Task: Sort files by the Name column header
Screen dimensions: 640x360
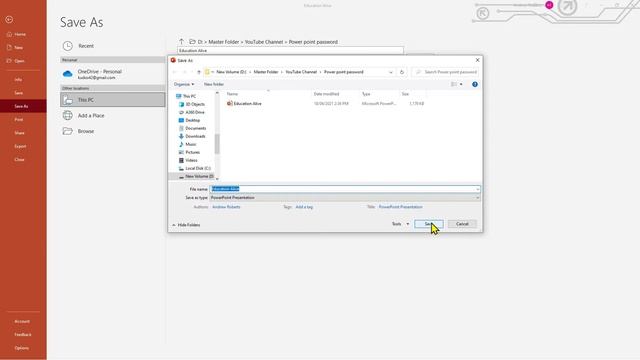Action: (x=232, y=94)
